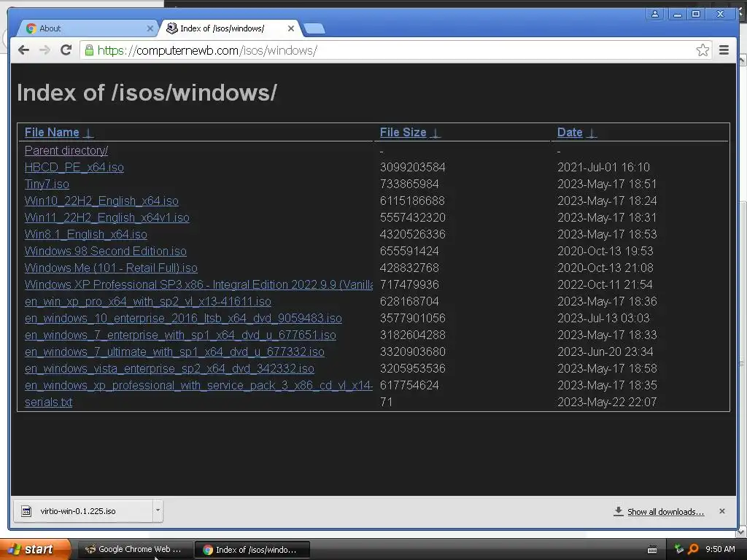Download HBCD_PE_x64.iso

pos(74,167)
